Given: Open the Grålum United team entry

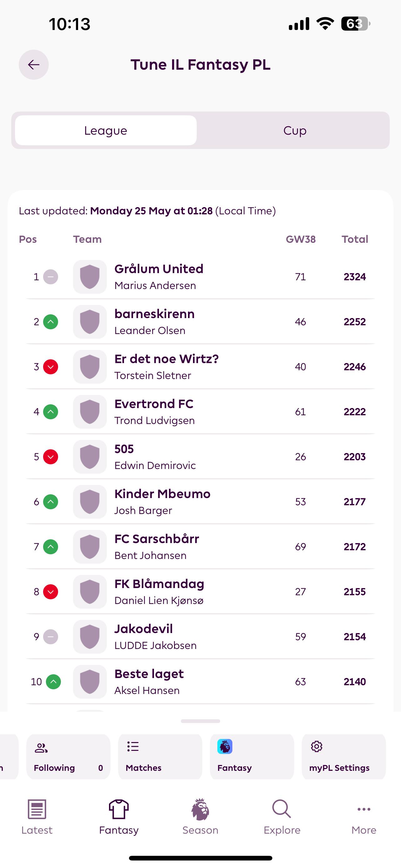Looking at the screenshot, I should pyautogui.click(x=200, y=277).
